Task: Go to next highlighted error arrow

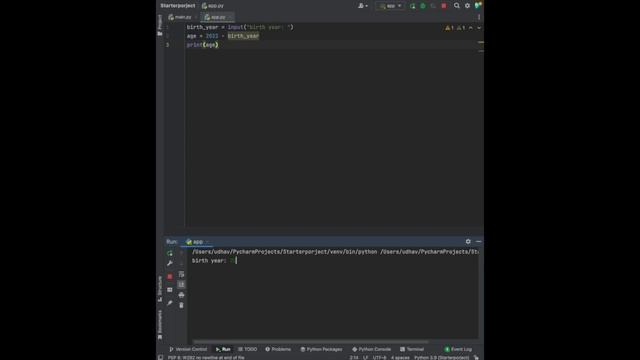Action: tap(479, 28)
